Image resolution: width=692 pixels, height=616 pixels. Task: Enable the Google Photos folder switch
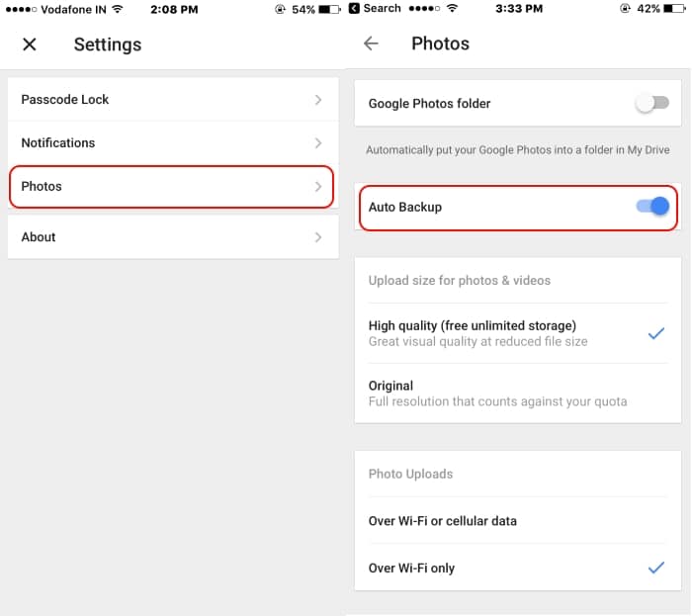pos(652,103)
